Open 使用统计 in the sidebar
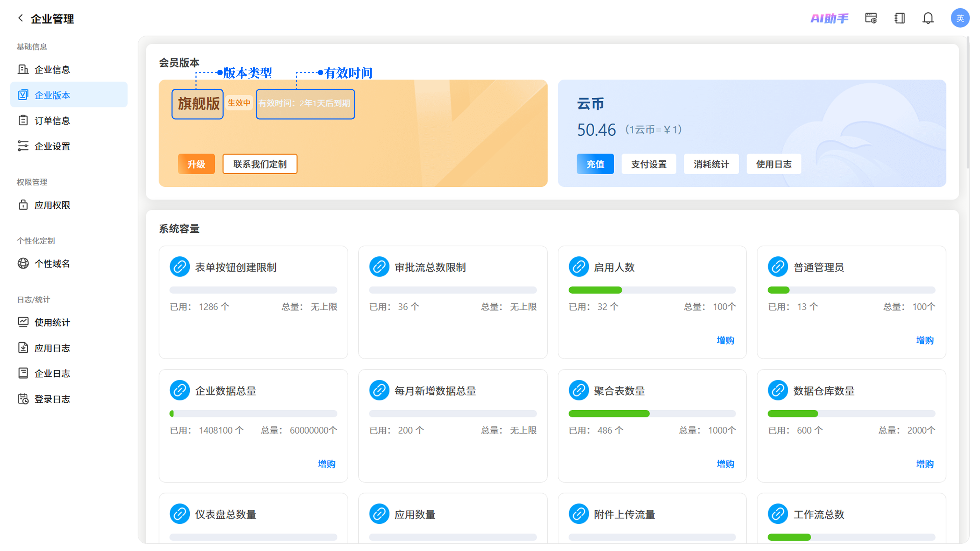The width and height of the screenshot is (980, 551). click(69, 322)
